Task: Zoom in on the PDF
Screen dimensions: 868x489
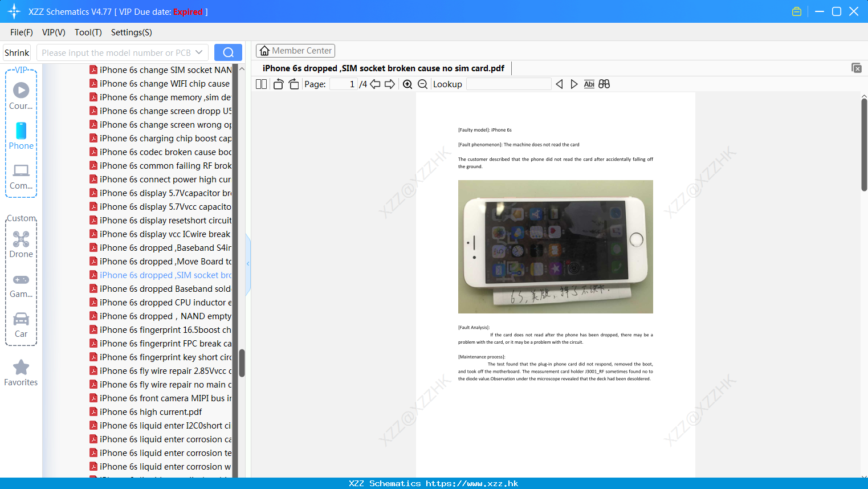Action: (x=407, y=84)
